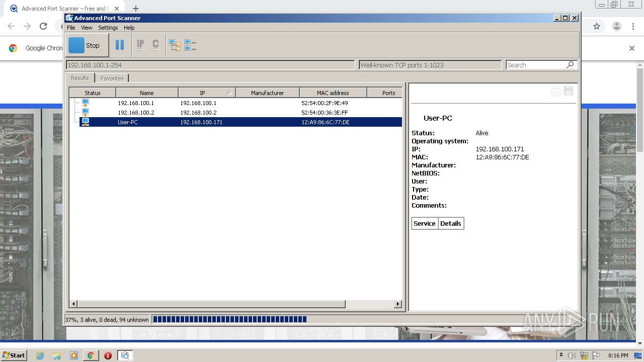
Task: Click the red Opera taskbar icon
Action: click(x=108, y=355)
